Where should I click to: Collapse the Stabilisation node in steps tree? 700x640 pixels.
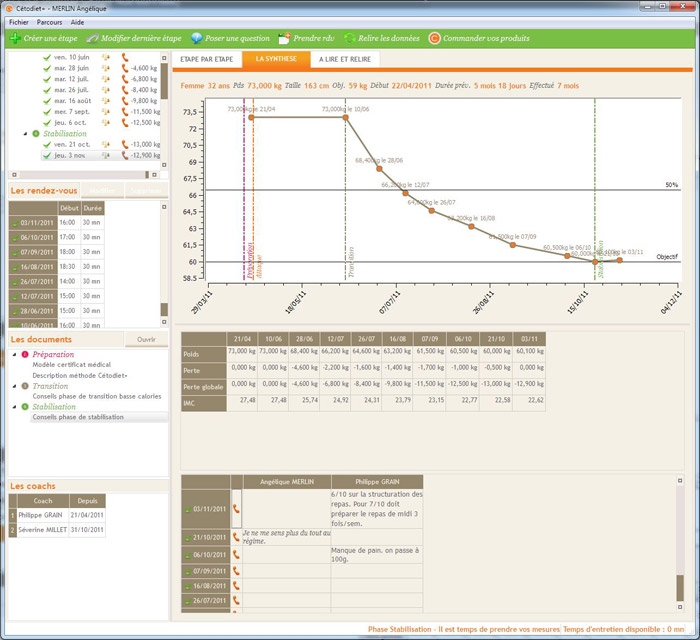[x=25, y=133]
